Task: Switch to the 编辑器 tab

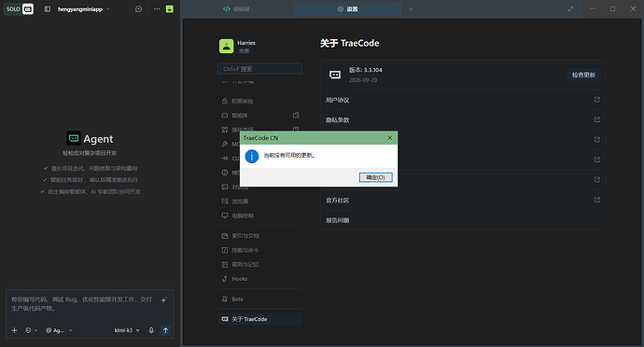Action: point(236,9)
